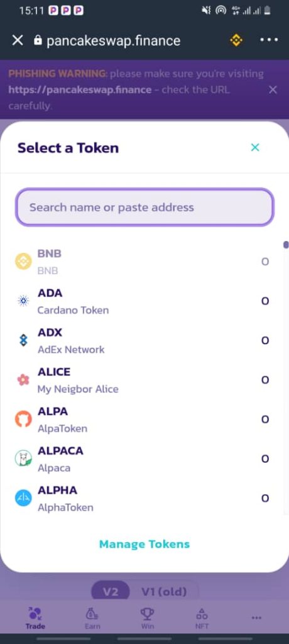Tap the ADA Cardano token icon

(23, 301)
